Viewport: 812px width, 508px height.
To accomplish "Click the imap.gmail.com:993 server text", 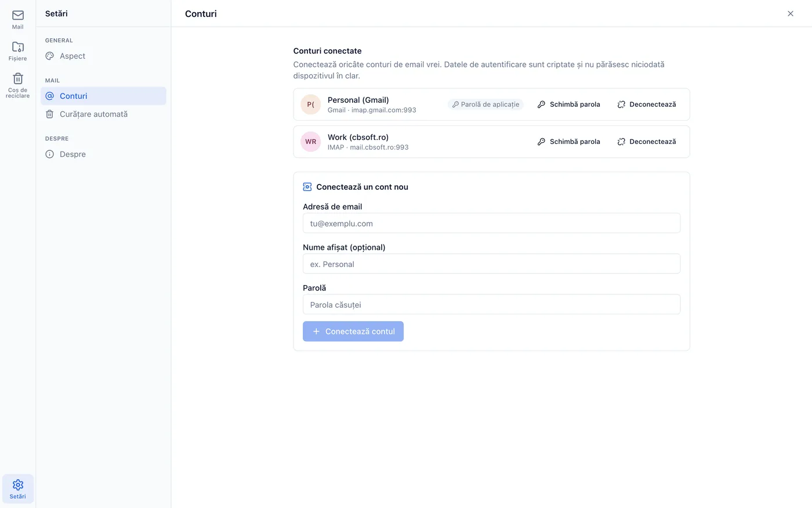I will [384, 110].
